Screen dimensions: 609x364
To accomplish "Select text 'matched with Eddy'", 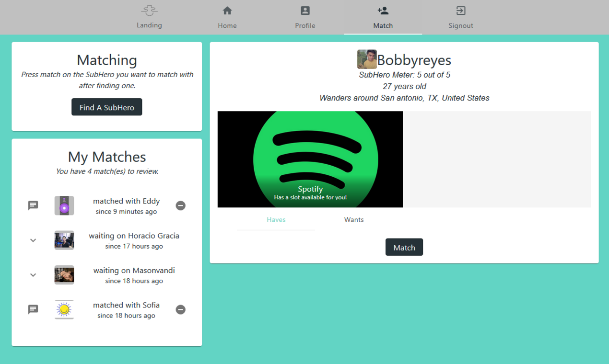I will 126,201.
